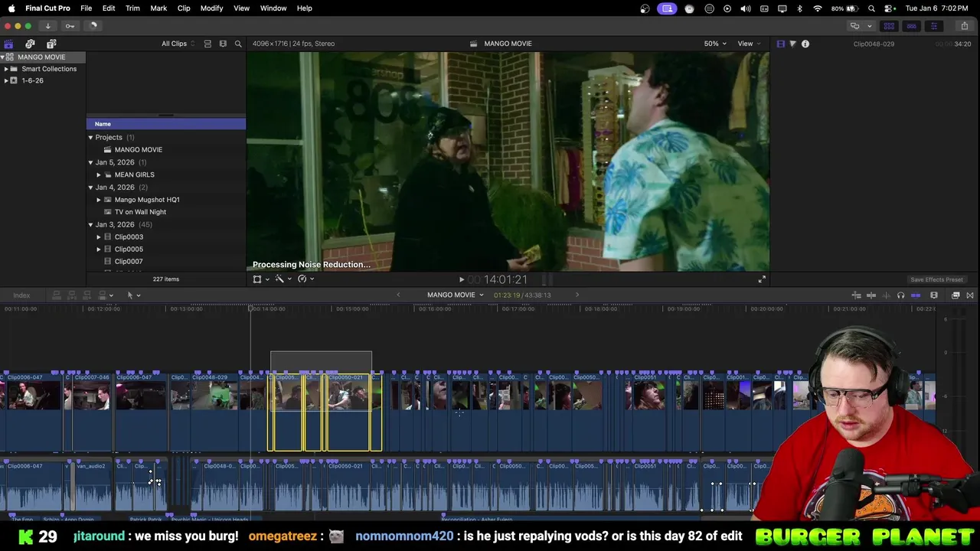Select the Clip0005 row in browser
Screen dimensions: 980x551
(x=166, y=249)
